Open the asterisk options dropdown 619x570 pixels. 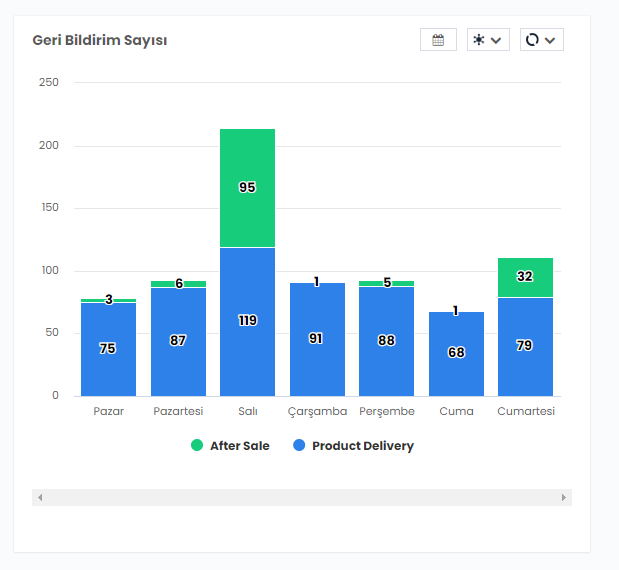tap(488, 40)
